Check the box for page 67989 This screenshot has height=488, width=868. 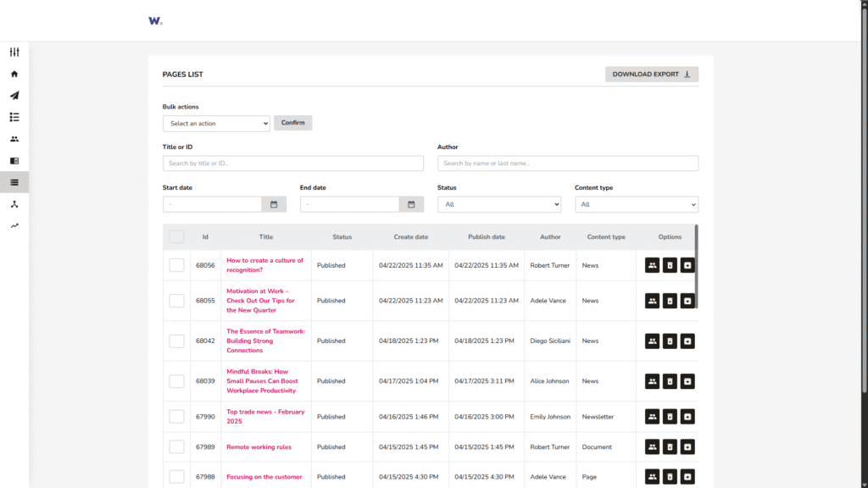click(176, 447)
